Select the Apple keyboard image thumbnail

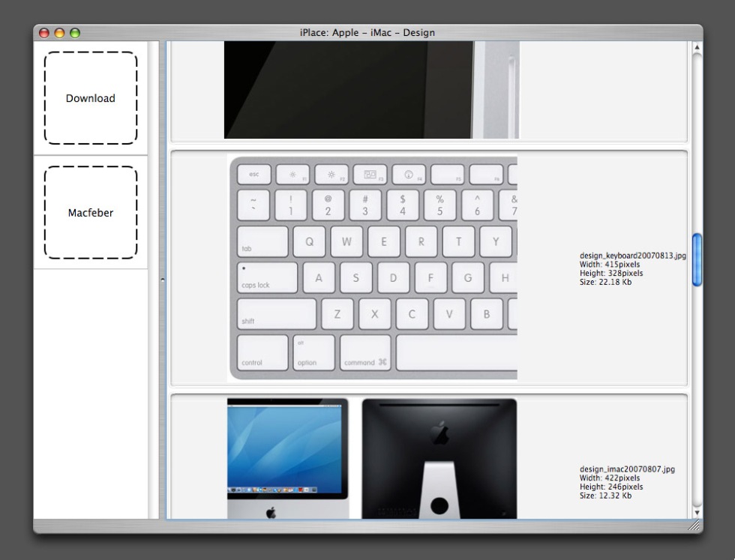pyautogui.click(x=373, y=268)
